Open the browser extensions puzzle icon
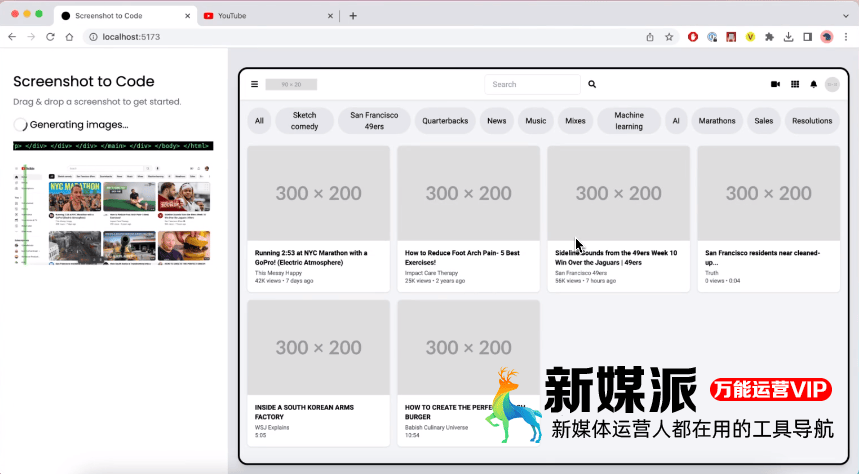Viewport: 859px width, 474px height. coord(769,37)
